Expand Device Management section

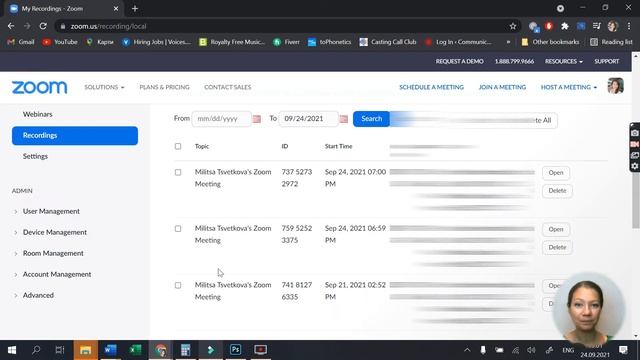55,232
